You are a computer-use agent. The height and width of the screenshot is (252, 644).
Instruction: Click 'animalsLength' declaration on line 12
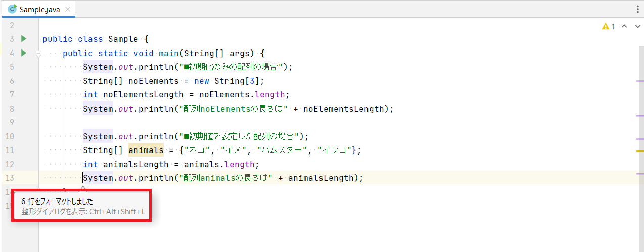pos(136,164)
